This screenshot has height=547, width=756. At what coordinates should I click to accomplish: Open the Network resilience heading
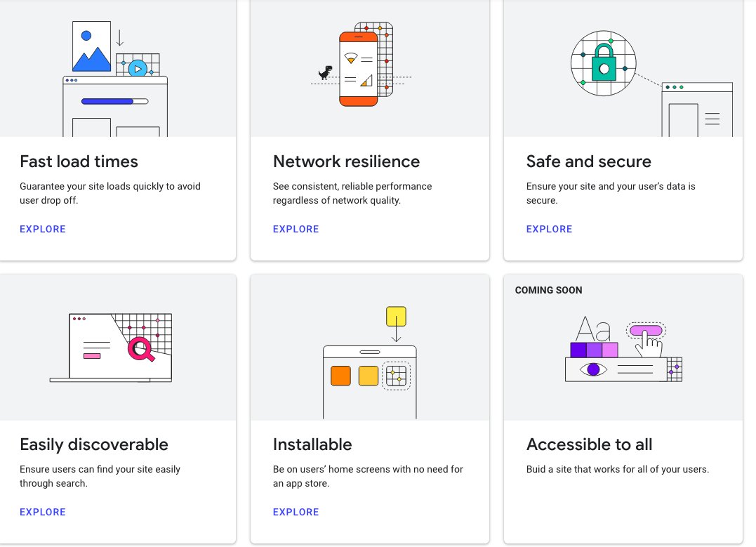tap(346, 162)
